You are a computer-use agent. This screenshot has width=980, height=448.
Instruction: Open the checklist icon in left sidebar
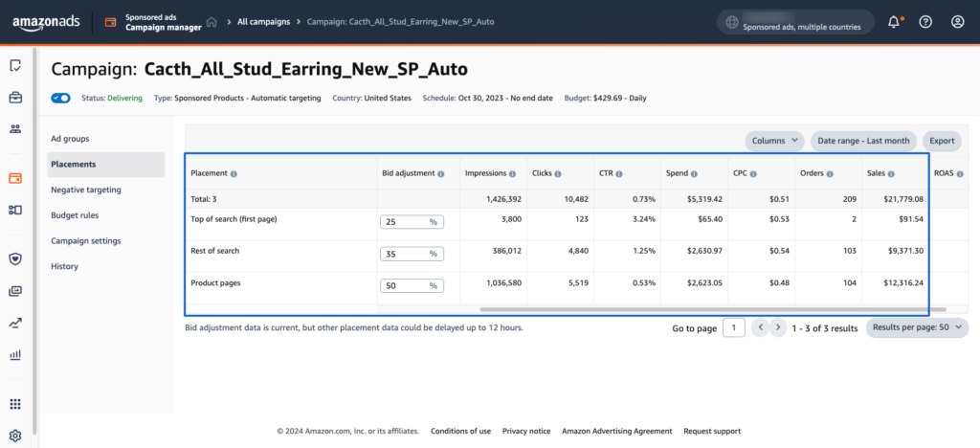tap(15, 66)
